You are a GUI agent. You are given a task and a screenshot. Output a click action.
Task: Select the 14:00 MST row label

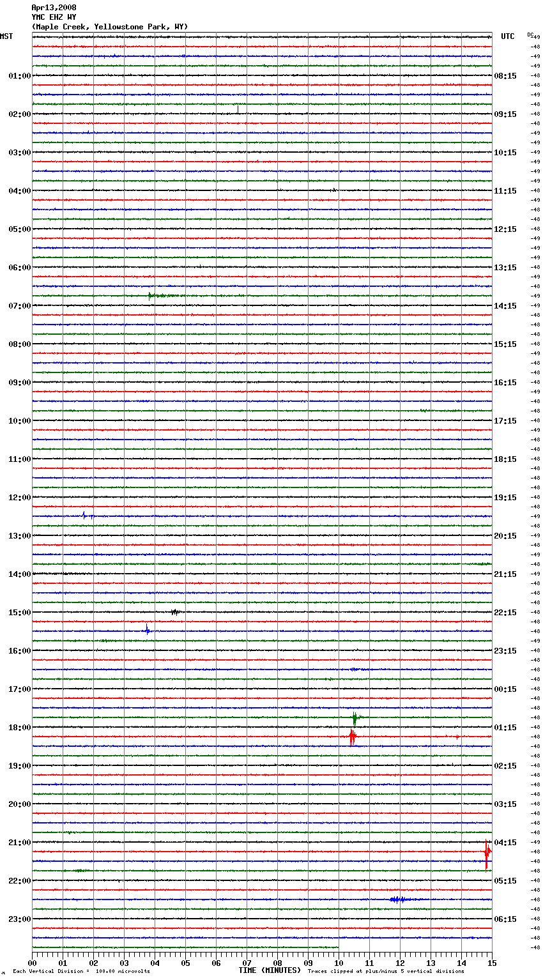tap(20, 574)
